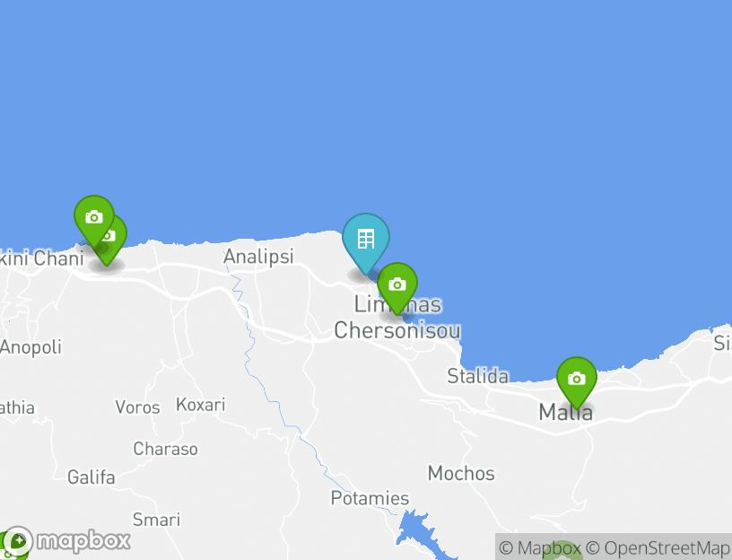
Task: Click the Galifa village label
Action: (x=91, y=477)
